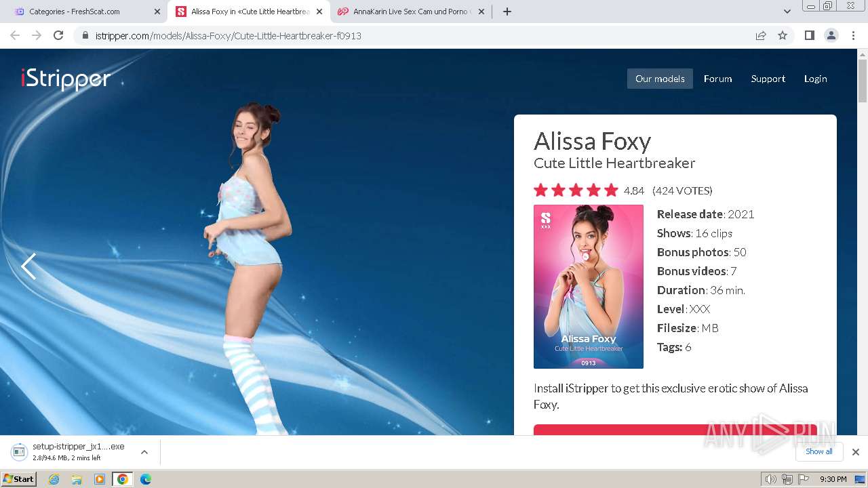Screen dimensions: 868x488
Task: Click the volume tray icon
Action: (770, 479)
